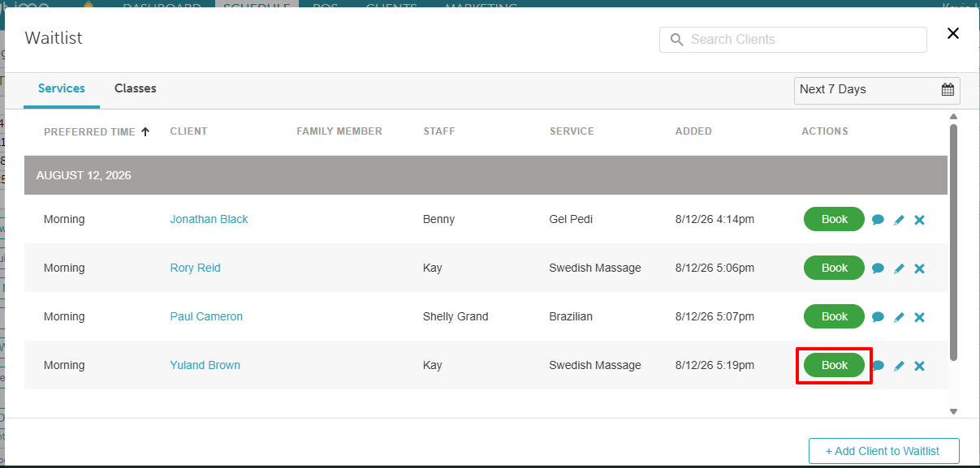Click added time 8/12/26 5:19pm
The height and width of the screenshot is (468, 980).
714,365
